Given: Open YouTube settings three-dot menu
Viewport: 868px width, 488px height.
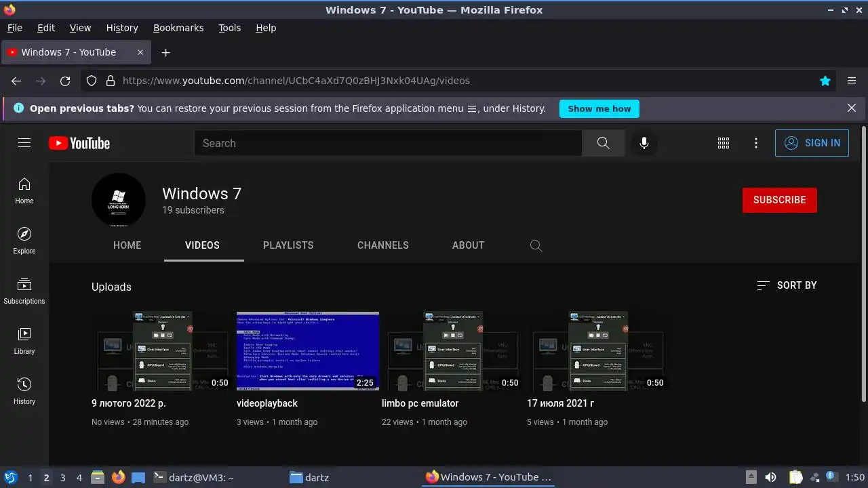Looking at the screenshot, I should (x=756, y=143).
